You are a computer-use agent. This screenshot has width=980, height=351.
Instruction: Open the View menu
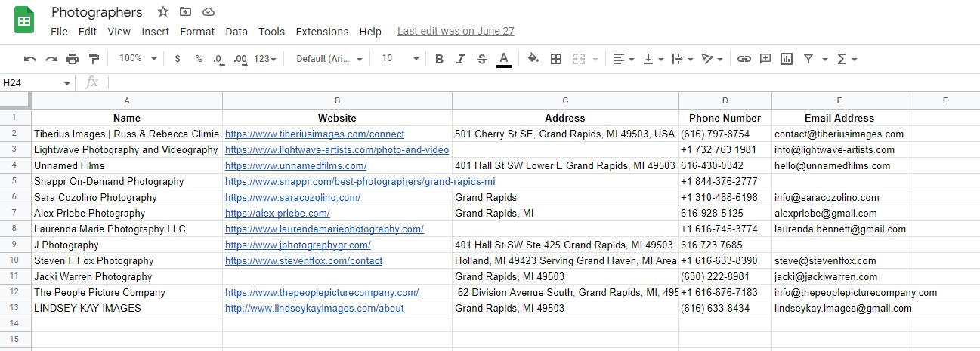(119, 32)
